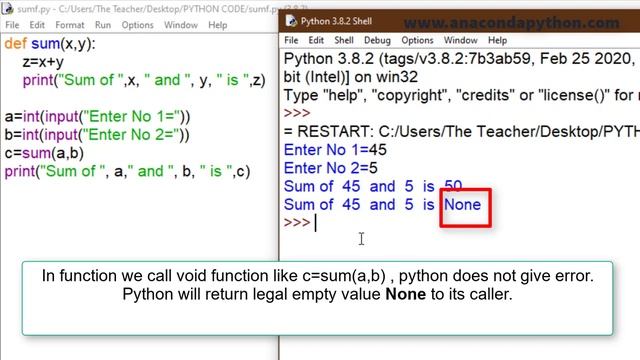Open Help menu in Python Shell

[498, 40]
